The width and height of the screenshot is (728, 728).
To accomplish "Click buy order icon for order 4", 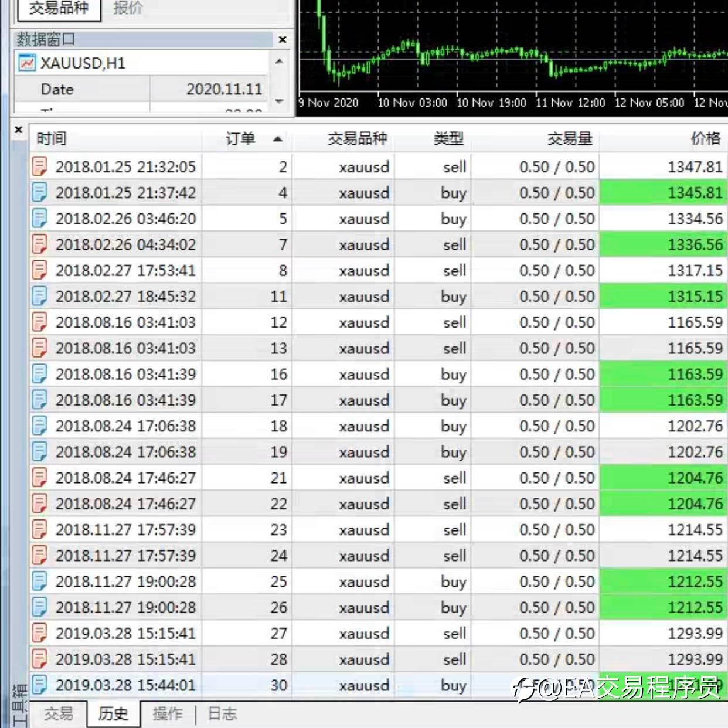I will 39,192.
